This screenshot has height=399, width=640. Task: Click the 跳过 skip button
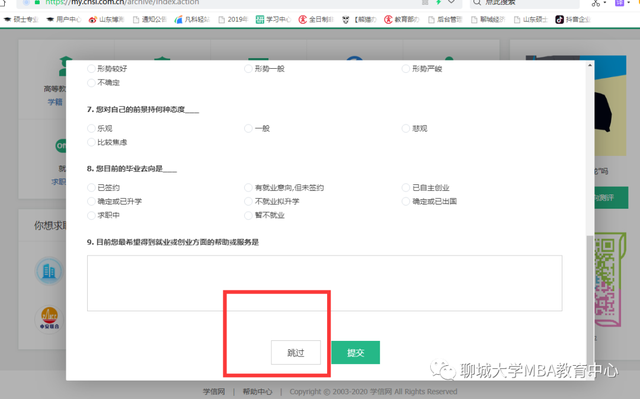[x=296, y=352]
